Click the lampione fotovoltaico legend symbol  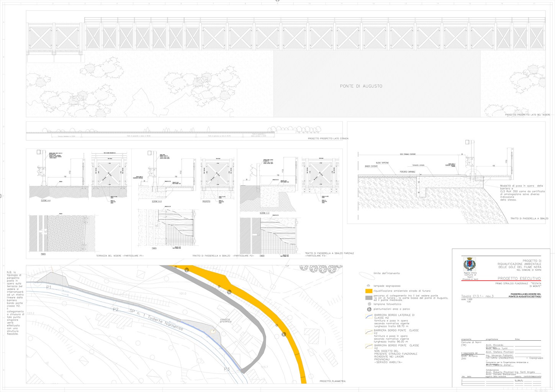click(x=369, y=304)
